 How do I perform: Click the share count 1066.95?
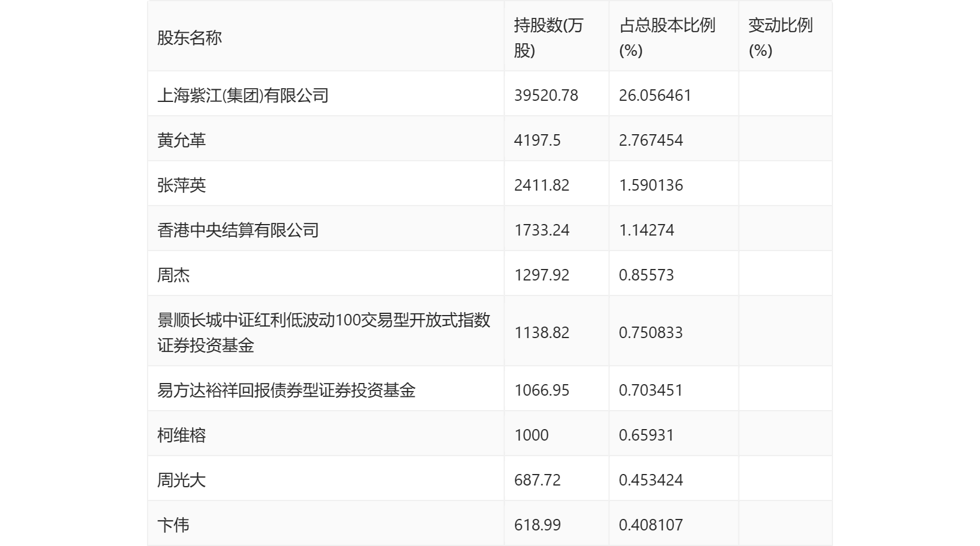click(542, 390)
